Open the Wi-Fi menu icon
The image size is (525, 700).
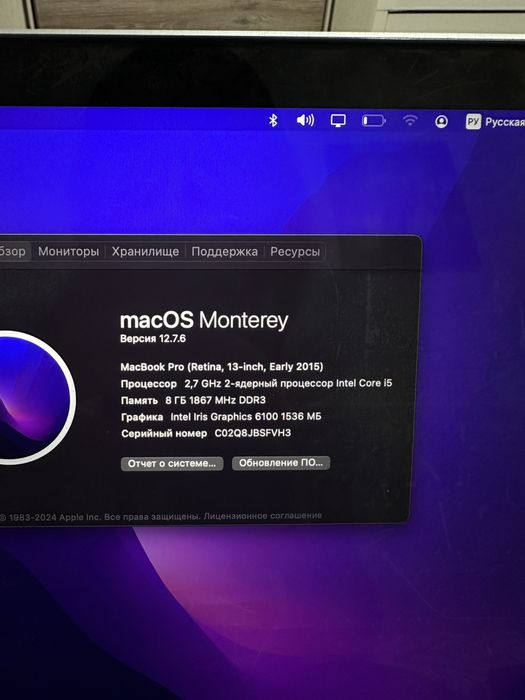(410, 121)
